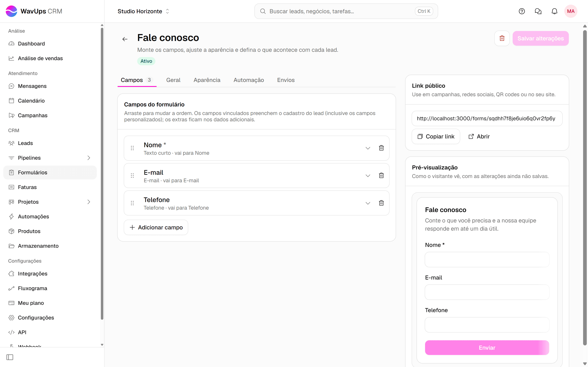
Task: Open the help question mark icon
Action: [522, 11]
